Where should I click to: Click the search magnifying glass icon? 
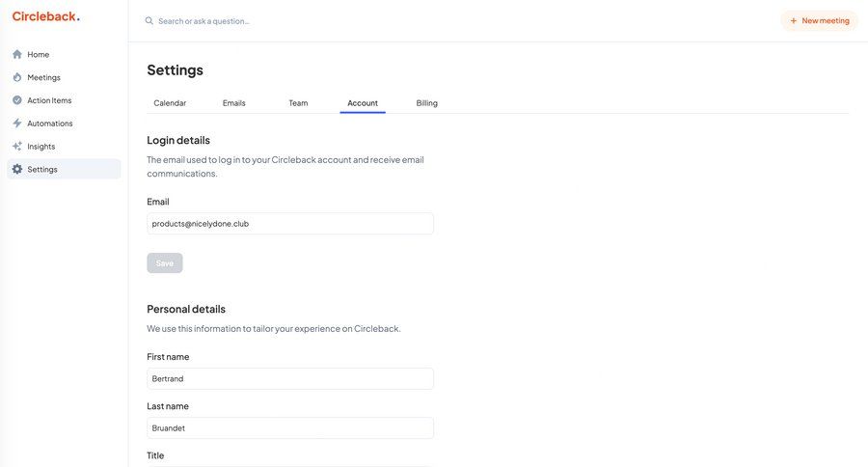click(149, 21)
